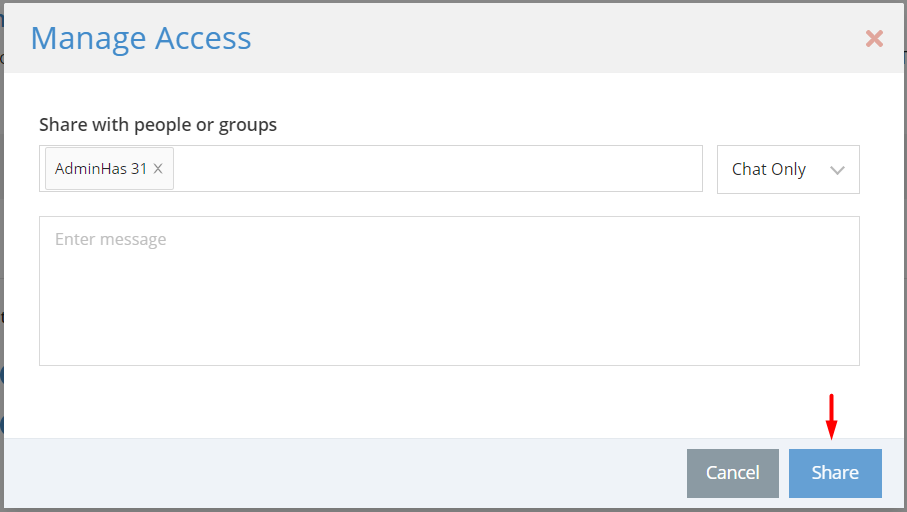Click the Enter message placeholder text

110,239
